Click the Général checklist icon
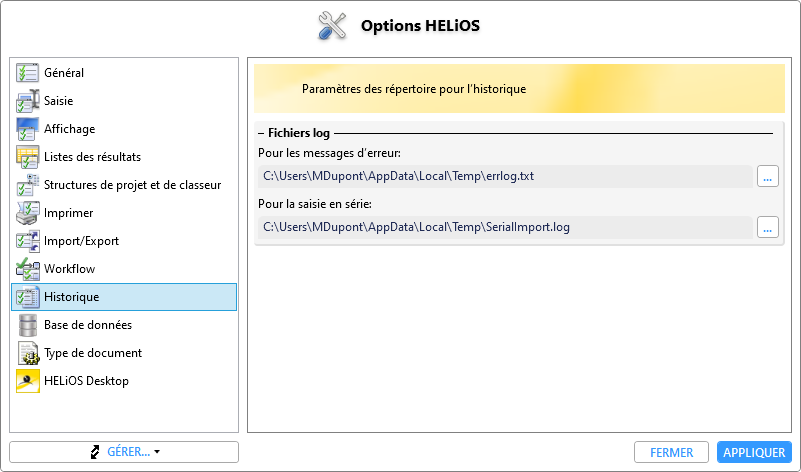 pos(28,73)
